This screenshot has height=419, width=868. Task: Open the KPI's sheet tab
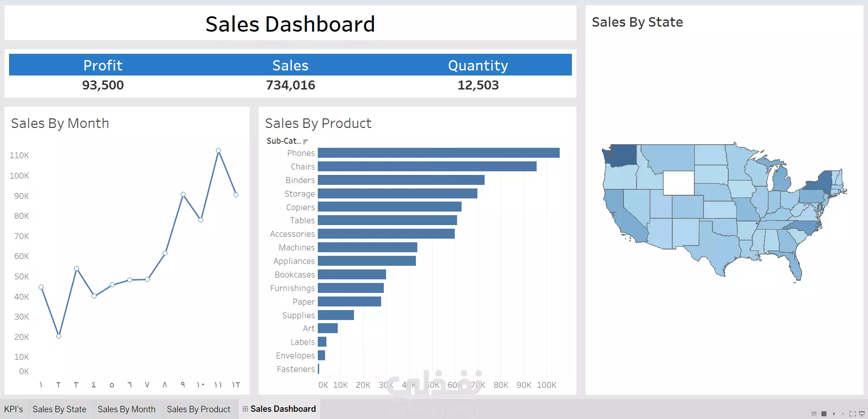14,409
